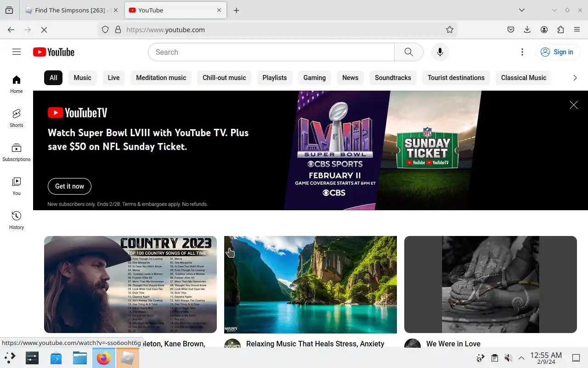The width and height of the screenshot is (588, 368).
Task: Start voice search with microphone icon
Action: click(440, 52)
